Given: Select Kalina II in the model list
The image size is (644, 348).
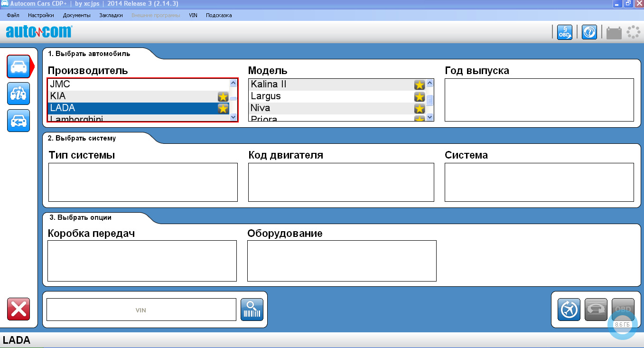Looking at the screenshot, I should 337,85.
